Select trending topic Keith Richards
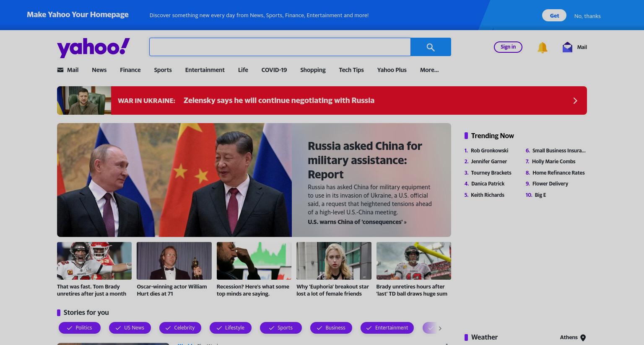 (488, 195)
